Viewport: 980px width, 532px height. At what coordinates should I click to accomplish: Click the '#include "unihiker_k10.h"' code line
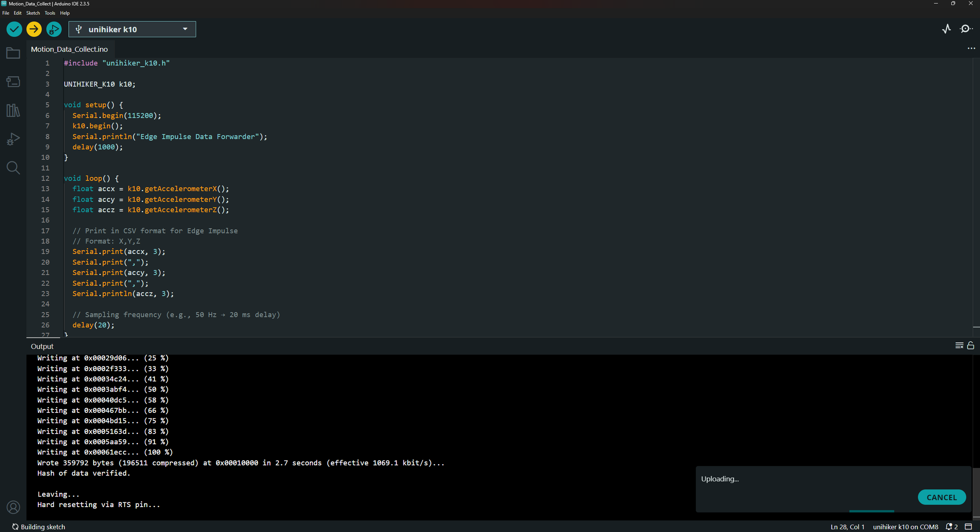(x=117, y=63)
